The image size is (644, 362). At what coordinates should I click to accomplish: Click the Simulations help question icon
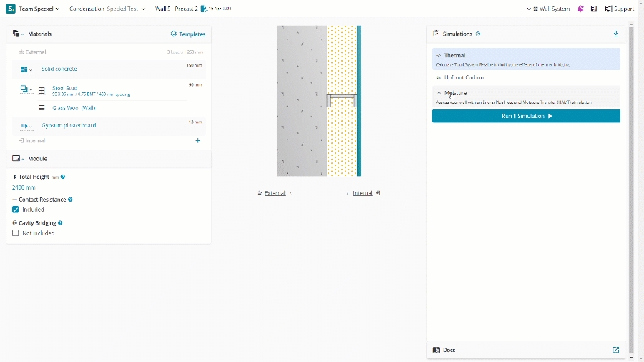tap(478, 34)
